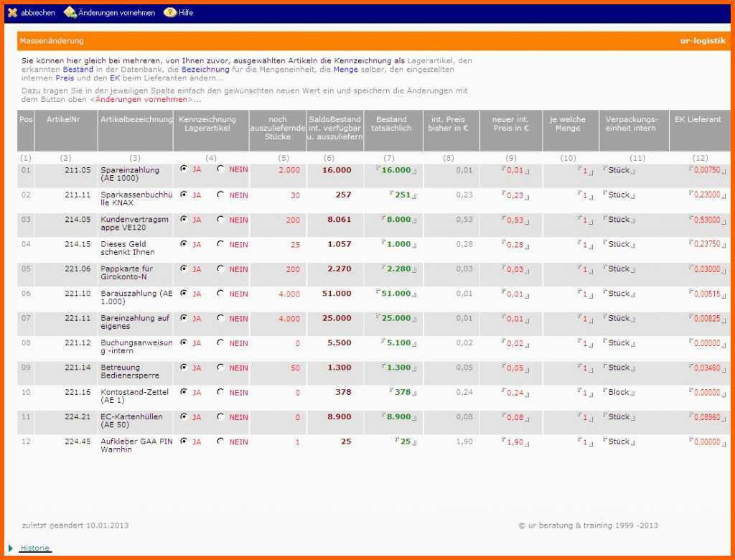The height and width of the screenshot is (560, 735).
Task: Click the abbrechen cancel X icon
Action: pos(12,12)
